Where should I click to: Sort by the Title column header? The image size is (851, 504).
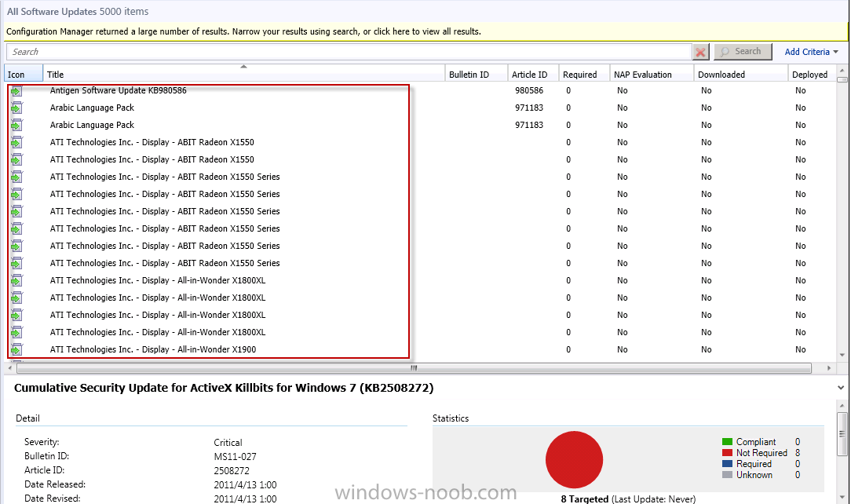click(x=243, y=75)
